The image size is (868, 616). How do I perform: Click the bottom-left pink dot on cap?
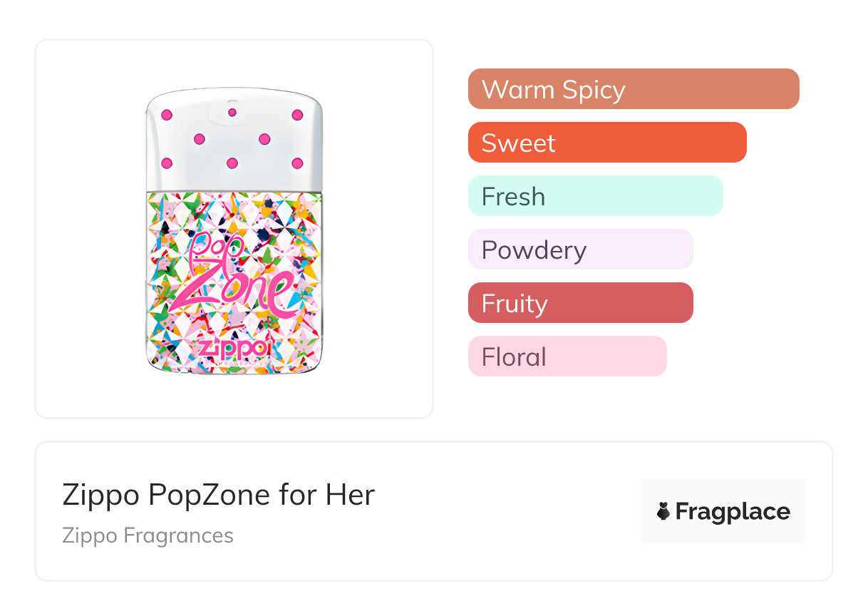pos(167,163)
